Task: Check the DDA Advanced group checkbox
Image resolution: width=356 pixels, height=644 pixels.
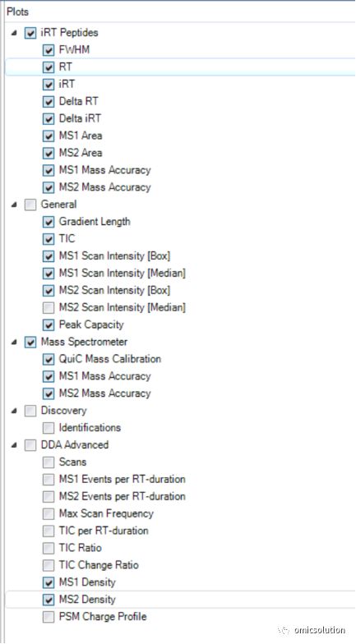Action: [x=30, y=445]
